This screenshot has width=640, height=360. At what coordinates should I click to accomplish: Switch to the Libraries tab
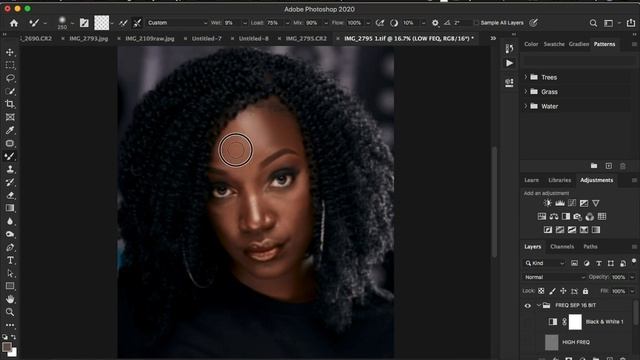pos(560,180)
